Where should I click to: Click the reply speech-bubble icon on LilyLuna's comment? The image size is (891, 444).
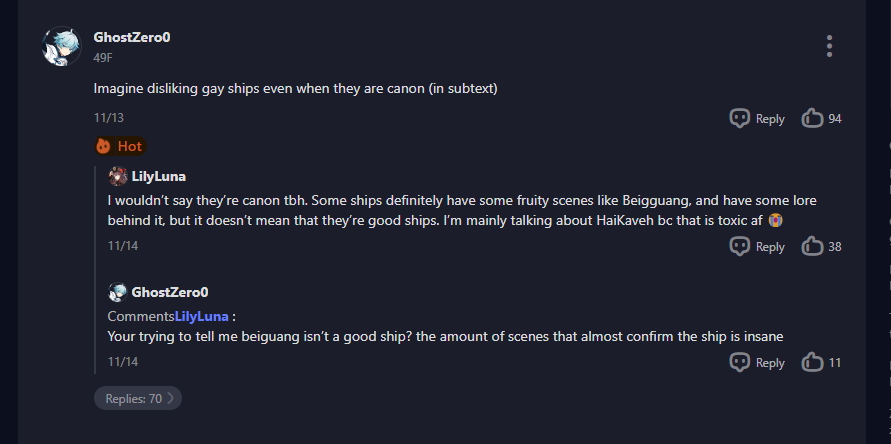coord(740,246)
